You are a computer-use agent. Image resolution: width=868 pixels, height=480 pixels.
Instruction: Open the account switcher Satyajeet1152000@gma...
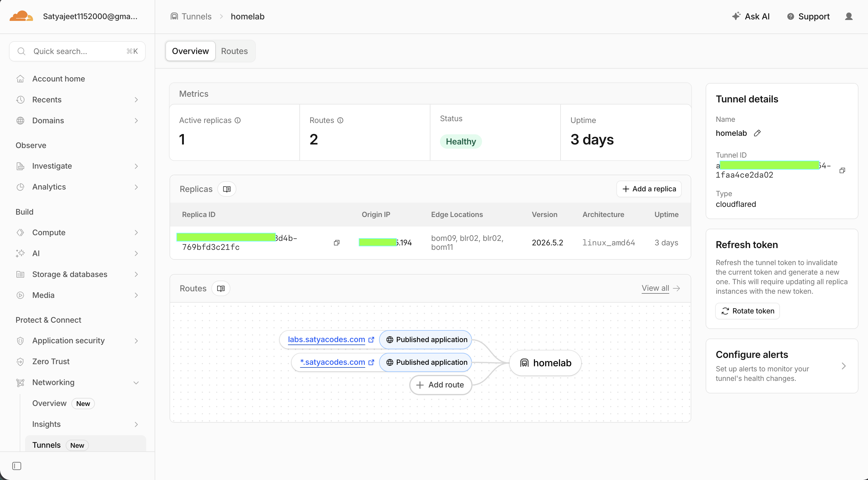pyautogui.click(x=90, y=16)
